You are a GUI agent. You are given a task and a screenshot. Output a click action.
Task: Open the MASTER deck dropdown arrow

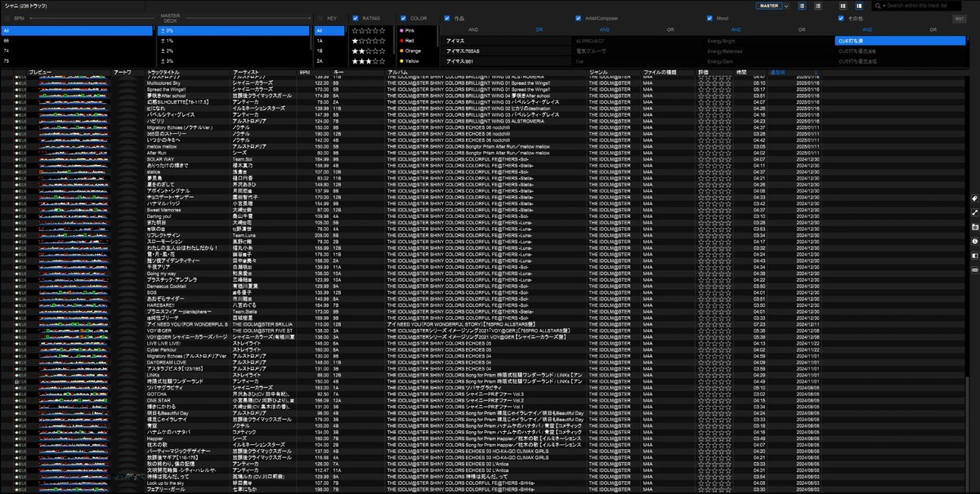click(785, 6)
